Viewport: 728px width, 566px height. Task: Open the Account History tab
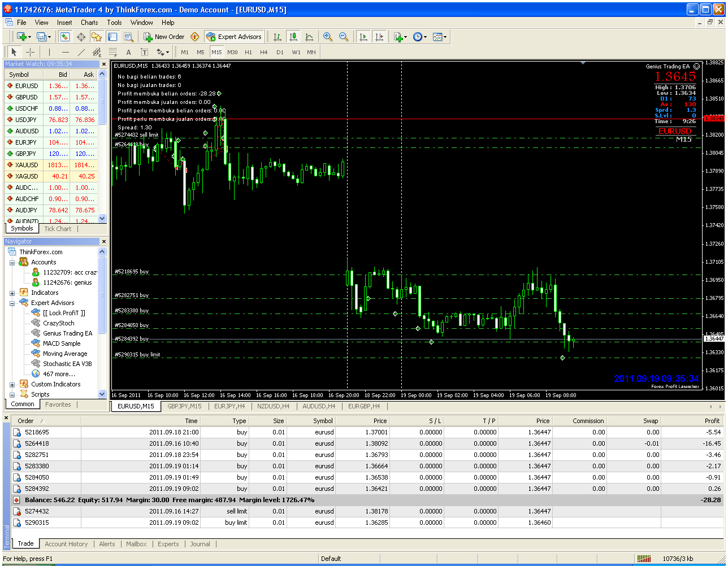point(66,544)
